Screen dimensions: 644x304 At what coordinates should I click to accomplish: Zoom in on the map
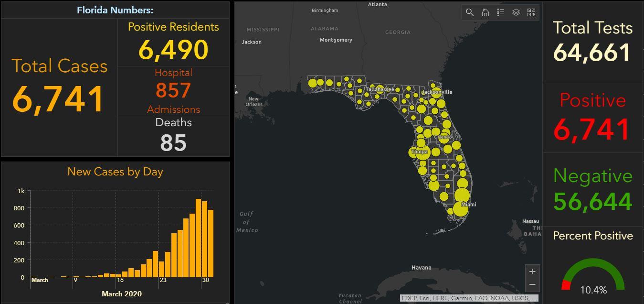(x=532, y=271)
